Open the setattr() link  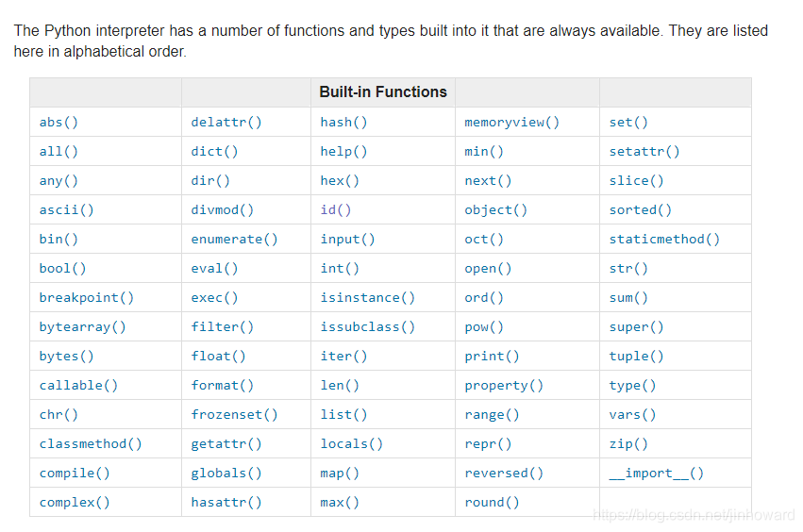[x=644, y=151]
